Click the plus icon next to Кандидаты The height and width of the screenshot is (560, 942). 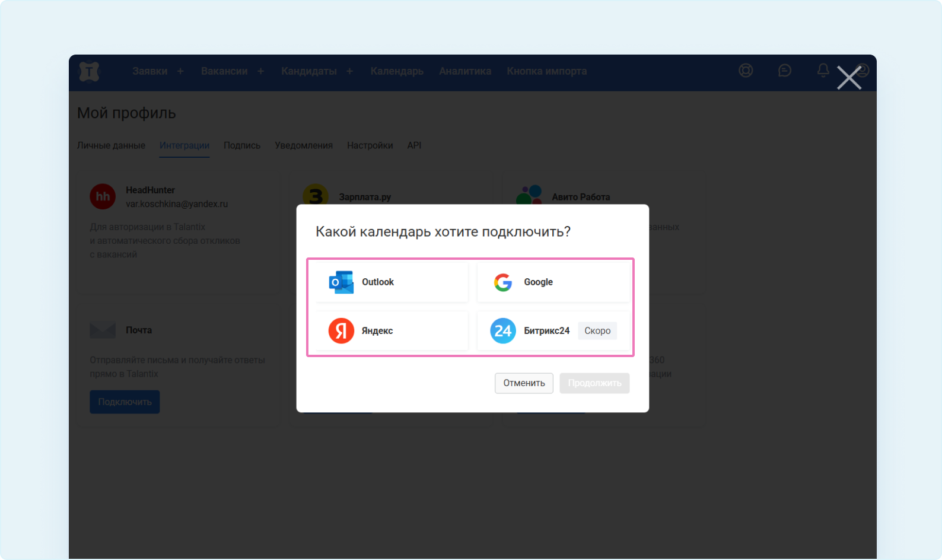pyautogui.click(x=349, y=71)
